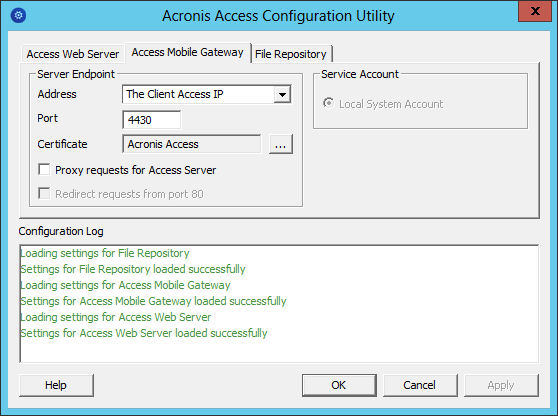Confirm settings with the OK button
The image size is (558, 416).
339,385
